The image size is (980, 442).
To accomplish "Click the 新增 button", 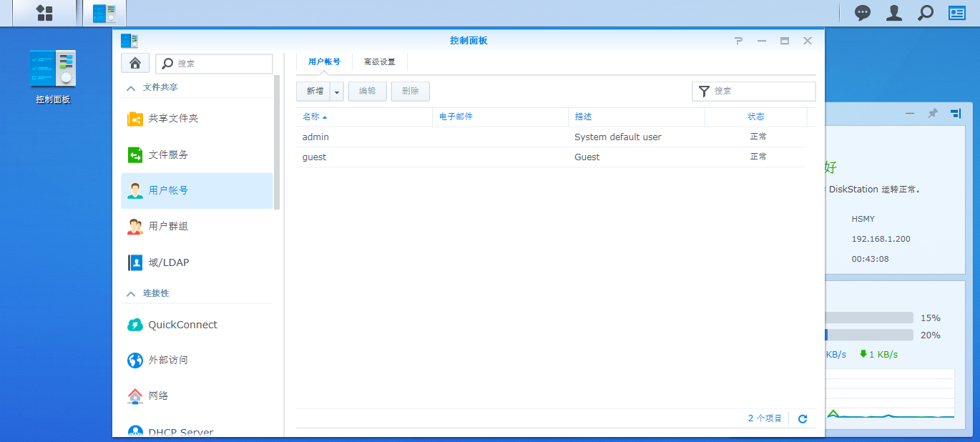I will click(315, 92).
